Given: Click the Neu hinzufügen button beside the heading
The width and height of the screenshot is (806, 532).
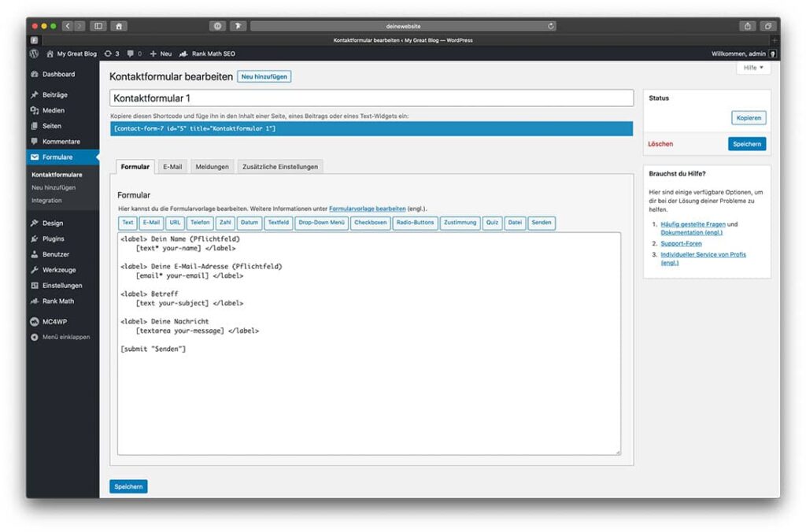Looking at the screenshot, I should (x=266, y=76).
